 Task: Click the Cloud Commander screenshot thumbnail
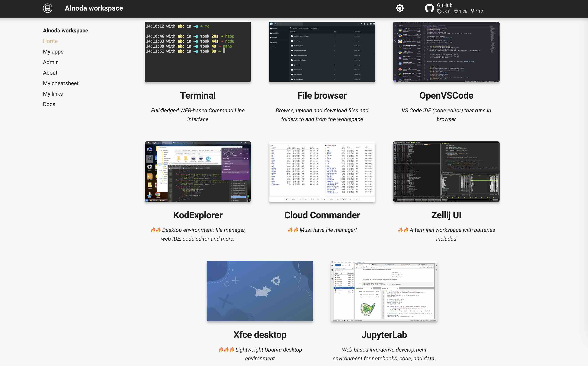322,172
